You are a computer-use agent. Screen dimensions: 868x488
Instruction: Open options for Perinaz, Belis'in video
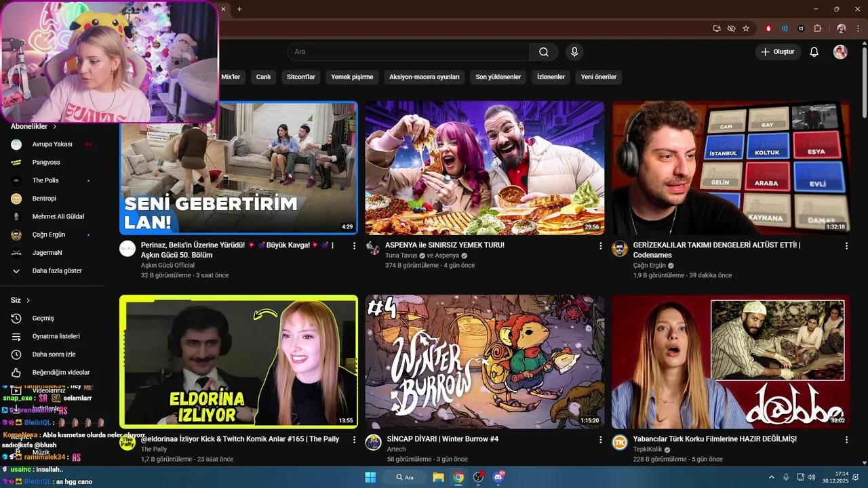354,246
